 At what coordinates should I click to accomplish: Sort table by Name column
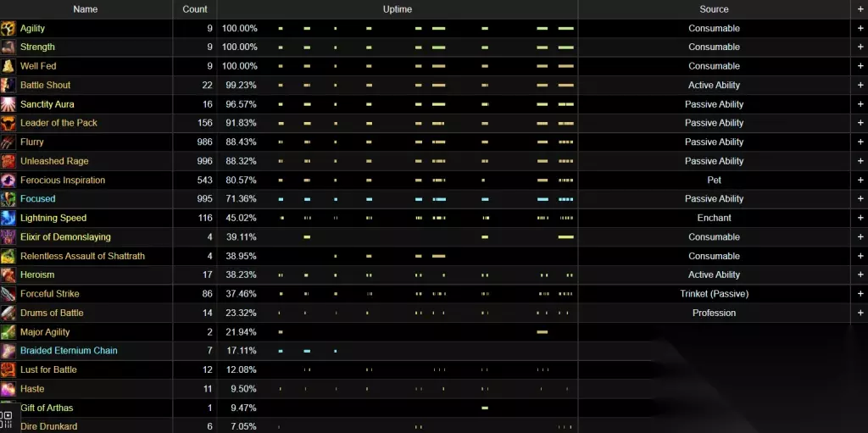click(86, 9)
